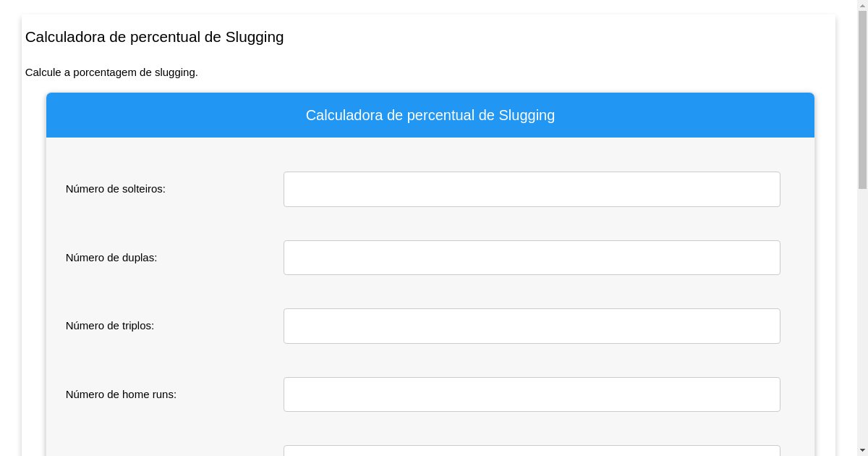Viewport: 868px width, 456px height.
Task: Click the text 'Calcule a porcentagem de slugging.'
Action: coord(111,72)
